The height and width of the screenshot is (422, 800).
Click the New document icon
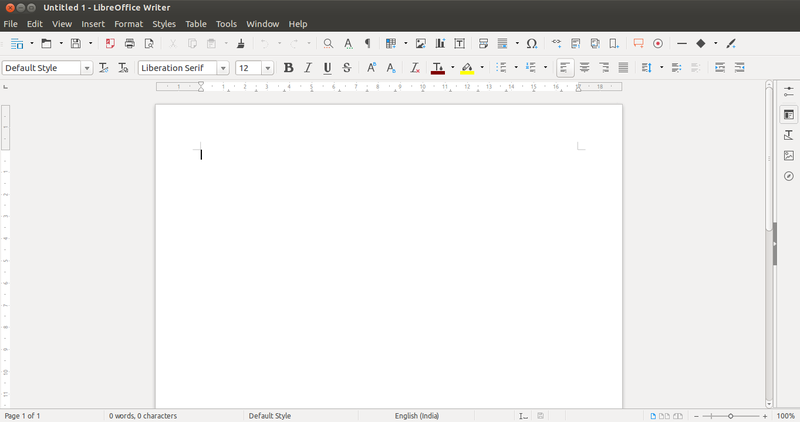17,44
